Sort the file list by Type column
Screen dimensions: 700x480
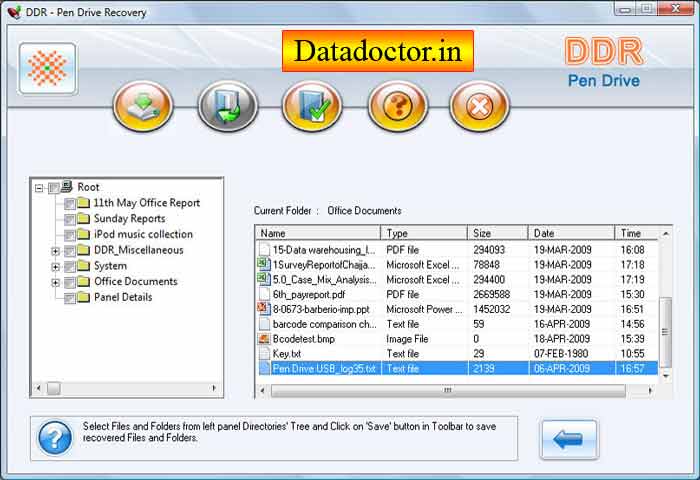(424, 233)
